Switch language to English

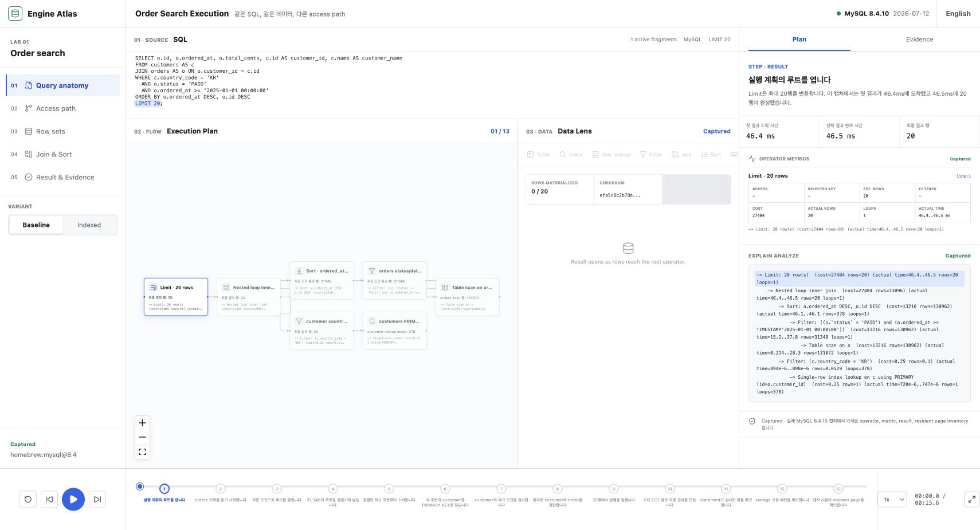958,14
